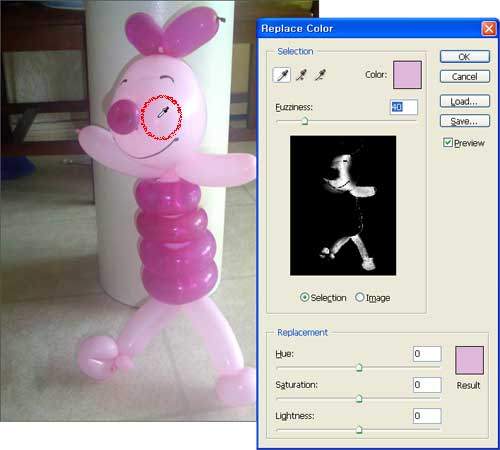Toggle the Preview checkbox
The height and width of the screenshot is (450, 500).
(x=447, y=143)
